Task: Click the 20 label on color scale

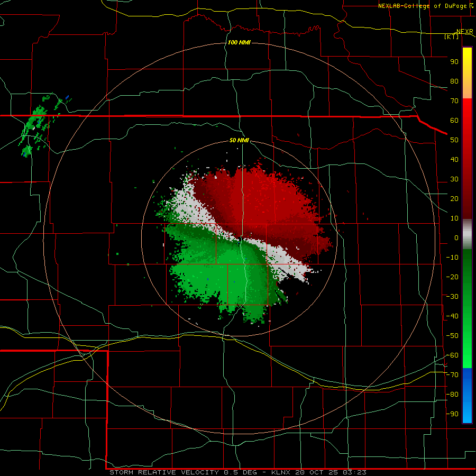Action: [x=454, y=199]
